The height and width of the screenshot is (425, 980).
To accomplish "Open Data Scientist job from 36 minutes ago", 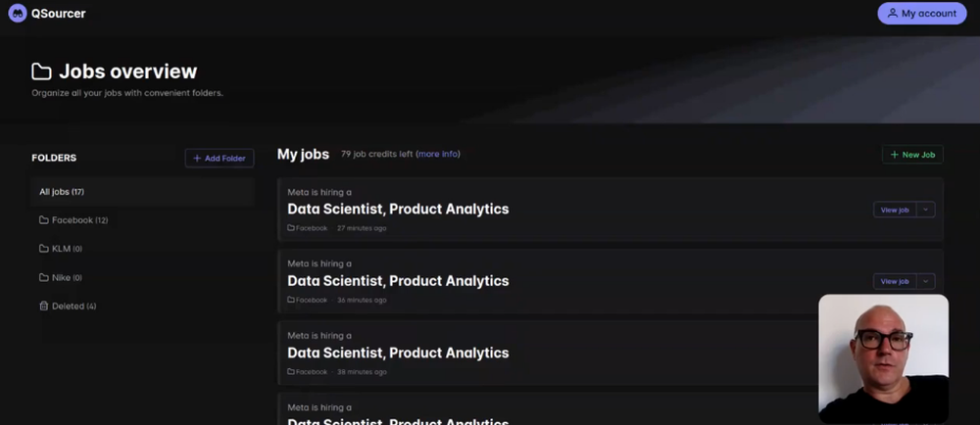I will pos(398,281).
